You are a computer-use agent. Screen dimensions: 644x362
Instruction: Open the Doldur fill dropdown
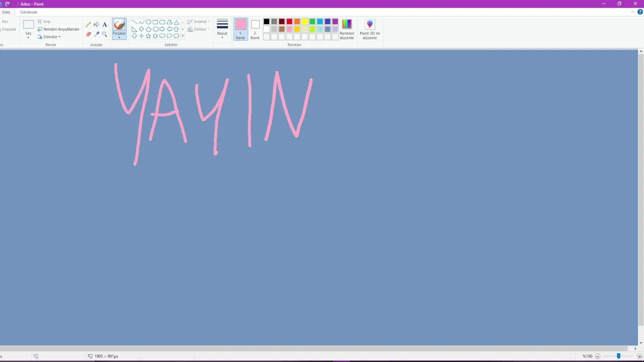(199, 29)
